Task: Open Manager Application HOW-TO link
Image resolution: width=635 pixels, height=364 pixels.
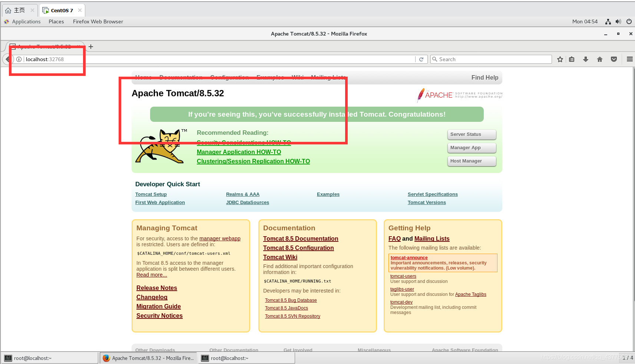Action: (239, 152)
